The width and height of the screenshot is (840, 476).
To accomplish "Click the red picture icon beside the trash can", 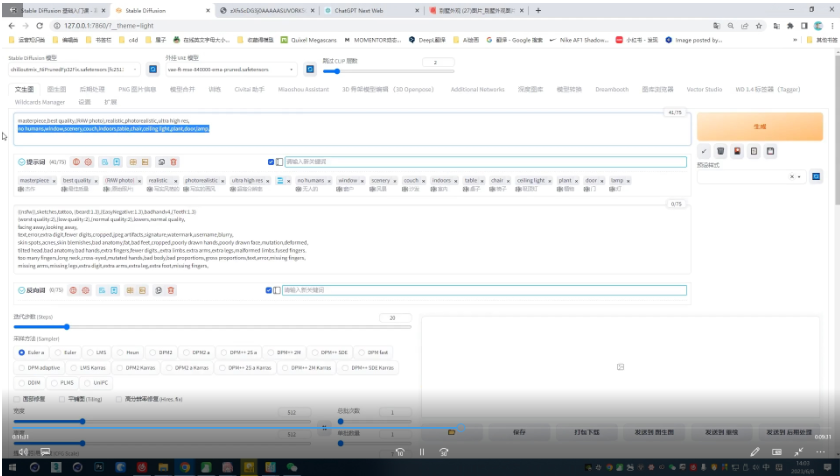I will tap(737, 152).
